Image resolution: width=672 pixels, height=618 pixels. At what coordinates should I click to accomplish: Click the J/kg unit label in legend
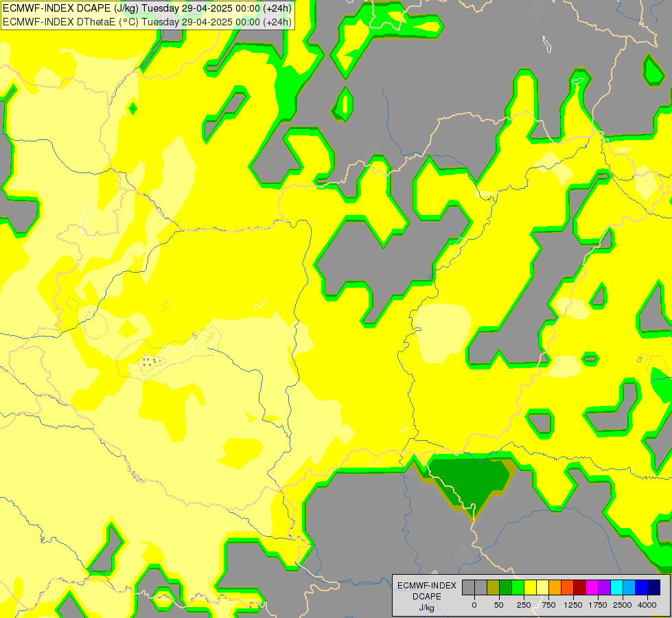point(426,608)
